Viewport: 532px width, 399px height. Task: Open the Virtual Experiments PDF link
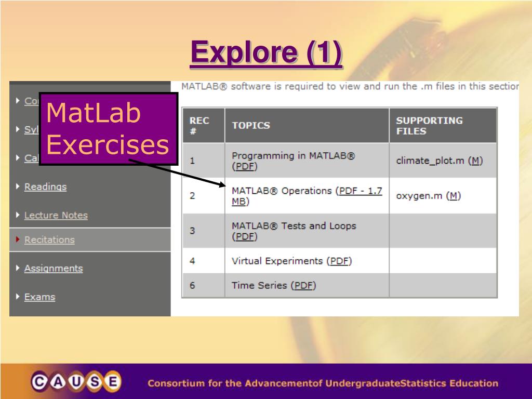(339, 261)
